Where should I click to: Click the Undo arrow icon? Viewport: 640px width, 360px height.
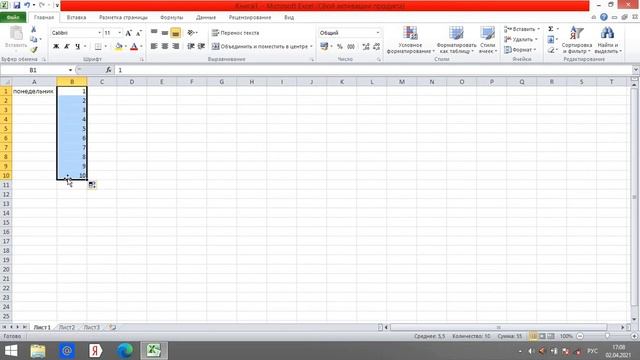27,5
